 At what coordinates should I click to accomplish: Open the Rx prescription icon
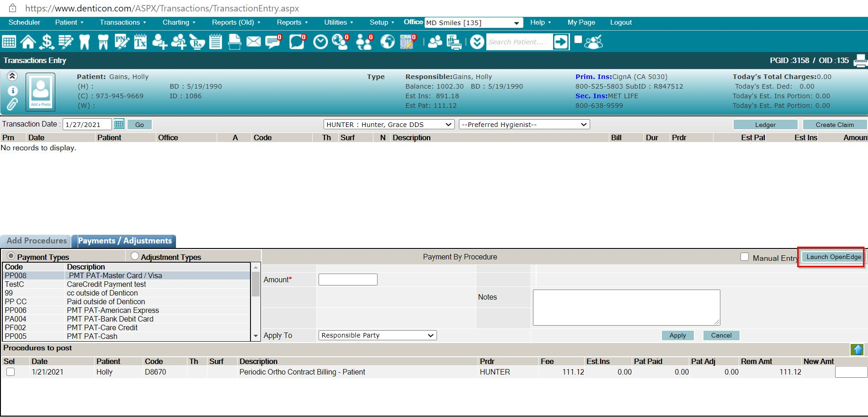tap(197, 42)
